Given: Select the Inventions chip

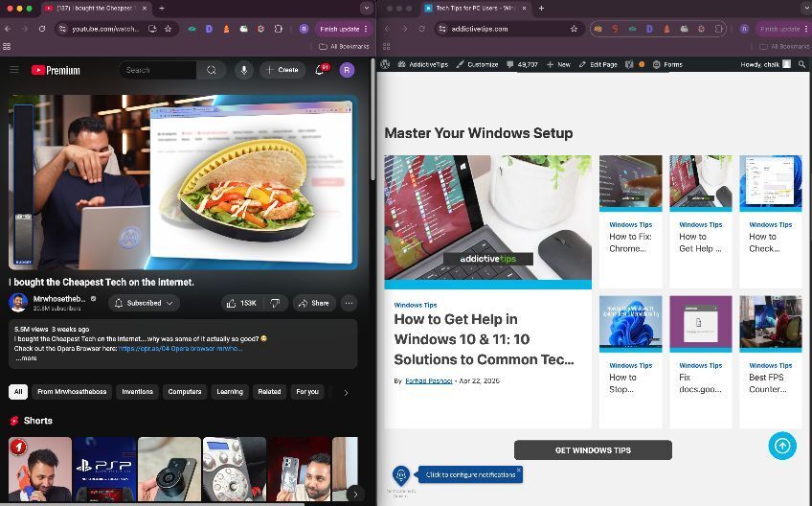Looking at the screenshot, I should click(137, 391).
